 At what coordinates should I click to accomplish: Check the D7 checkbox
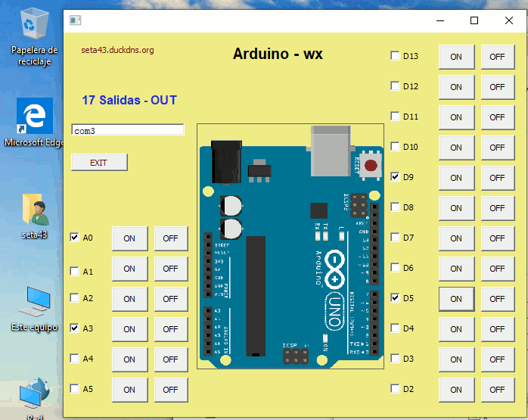click(395, 238)
